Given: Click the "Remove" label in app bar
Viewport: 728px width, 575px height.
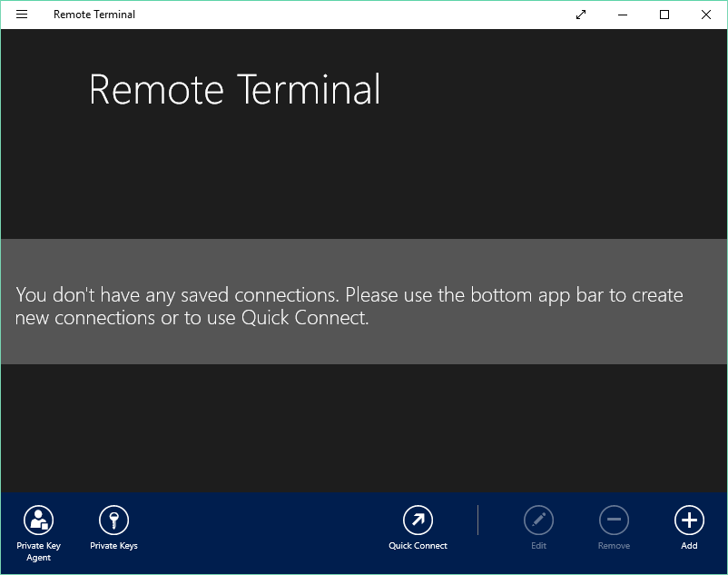Looking at the screenshot, I should 614,546.
